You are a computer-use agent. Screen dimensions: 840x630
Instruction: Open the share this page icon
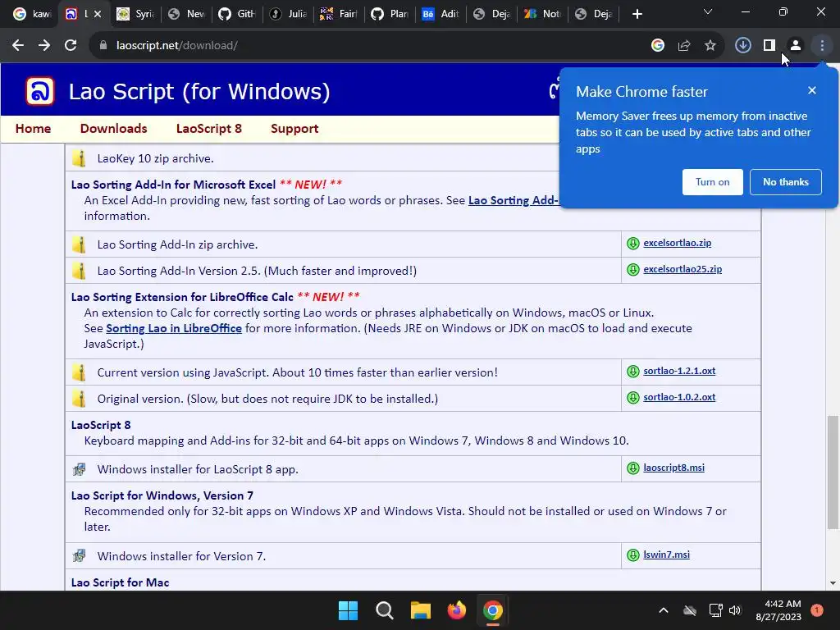(x=684, y=46)
